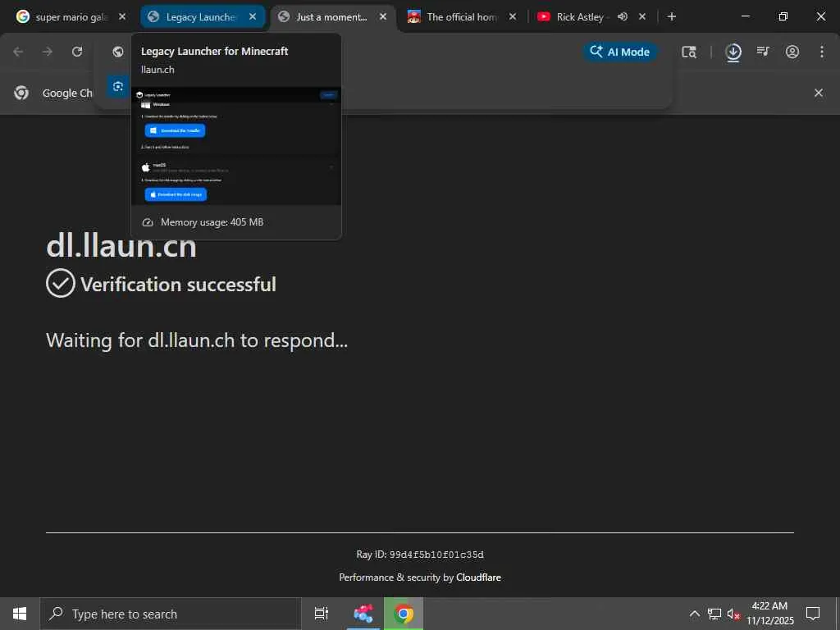Screen dimensions: 840x630
Task: Click the blue screenshot icon in info bar
Action: [x=118, y=86]
